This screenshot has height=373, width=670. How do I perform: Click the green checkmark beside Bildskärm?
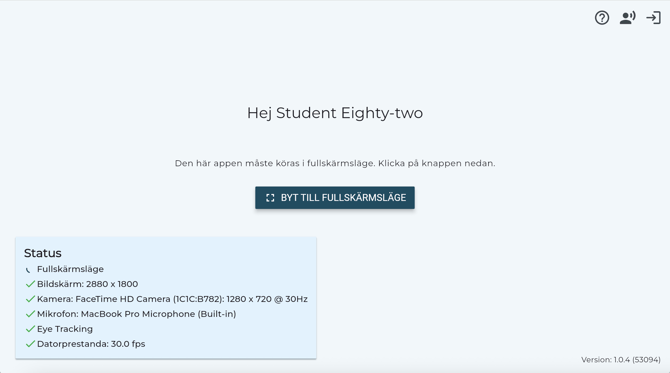tap(30, 284)
